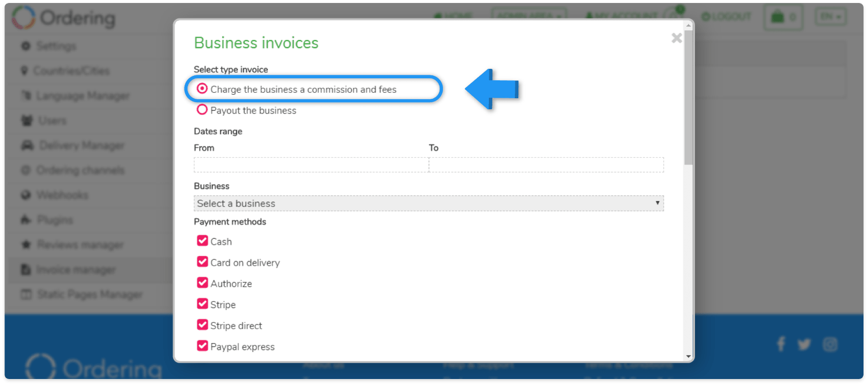Click the Countries/Cities pin icon
Screen dimensions: 868x385
click(x=24, y=71)
